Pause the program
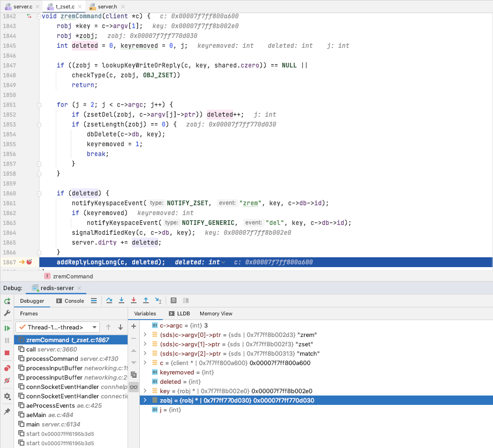The height and width of the screenshot is (448, 493). [x=7, y=341]
